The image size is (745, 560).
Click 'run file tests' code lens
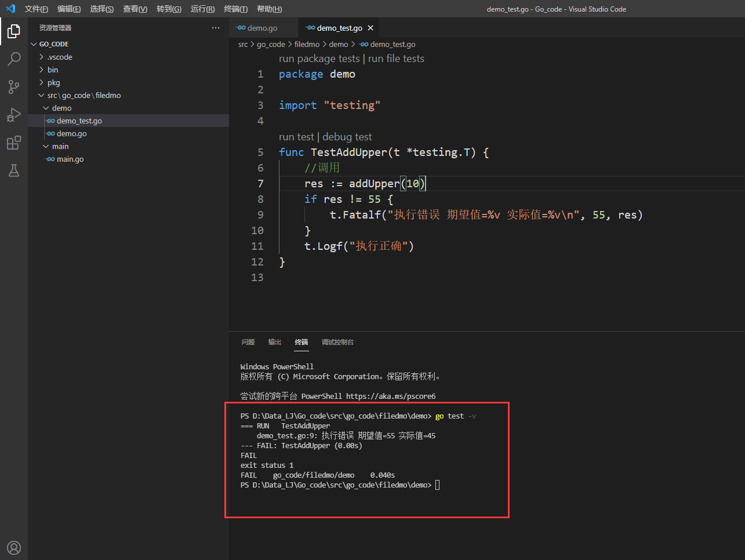pos(396,59)
